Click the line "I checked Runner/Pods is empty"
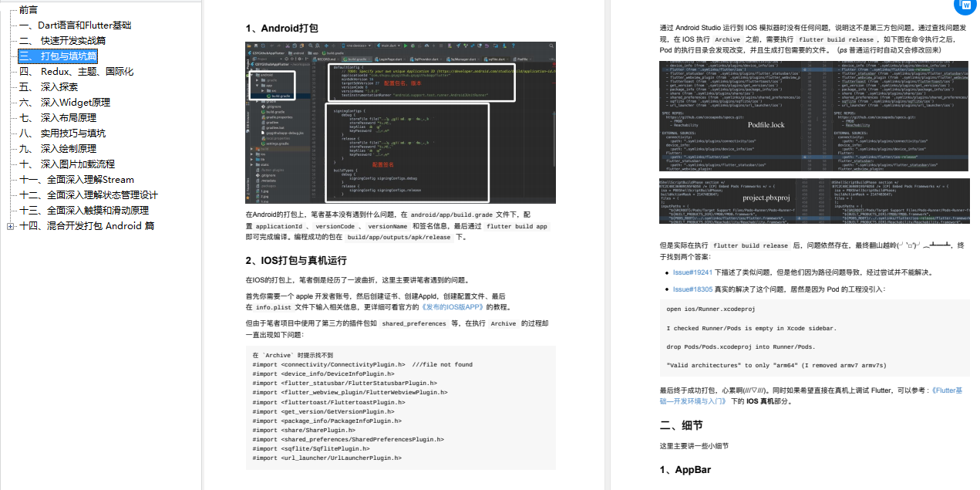Image resolution: width=980 pixels, height=490 pixels. pos(751,328)
